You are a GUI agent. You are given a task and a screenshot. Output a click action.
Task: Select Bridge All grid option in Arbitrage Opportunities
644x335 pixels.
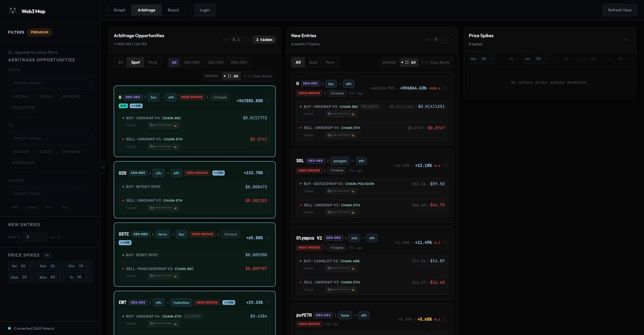231,76
